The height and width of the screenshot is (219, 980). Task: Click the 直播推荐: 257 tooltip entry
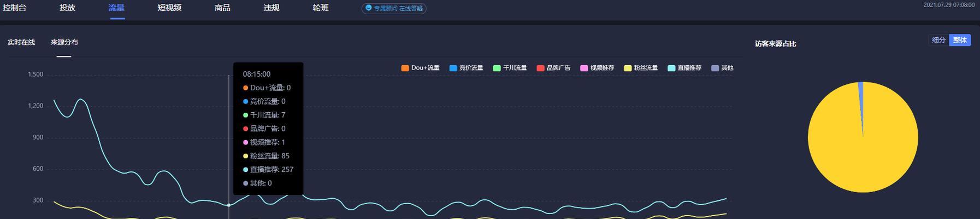click(268, 170)
